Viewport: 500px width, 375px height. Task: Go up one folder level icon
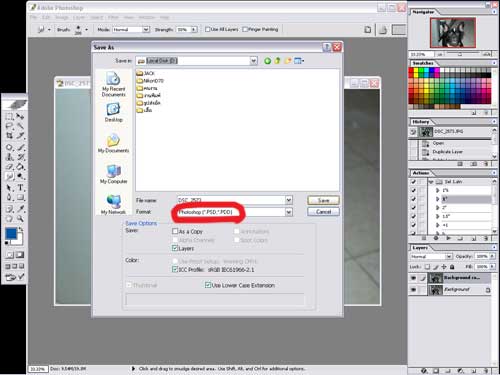(x=277, y=61)
